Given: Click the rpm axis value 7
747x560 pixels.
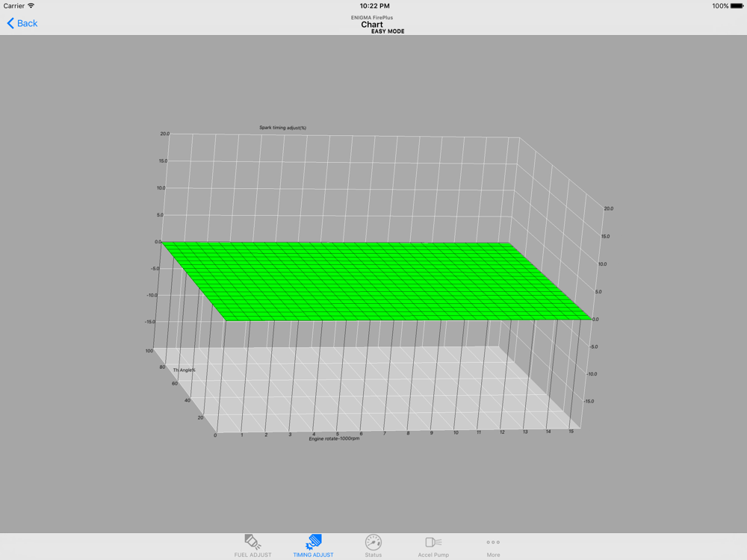Looking at the screenshot, I should click(x=385, y=433).
